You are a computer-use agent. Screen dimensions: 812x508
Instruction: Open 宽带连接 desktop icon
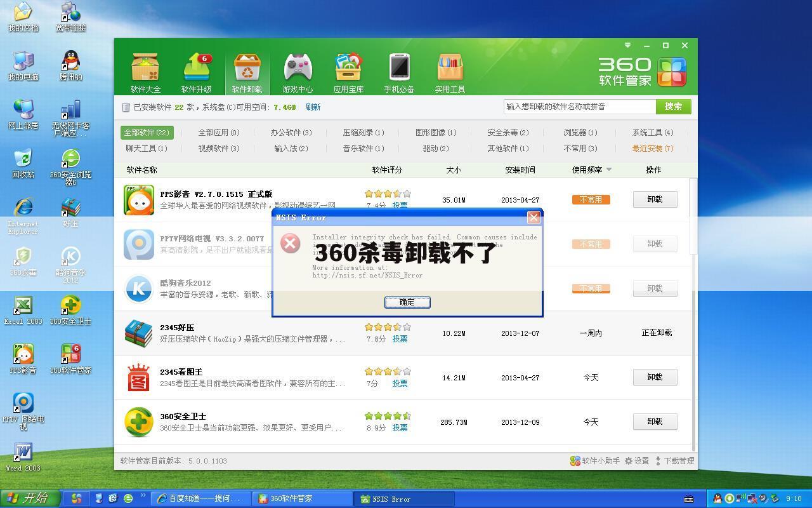(70, 17)
